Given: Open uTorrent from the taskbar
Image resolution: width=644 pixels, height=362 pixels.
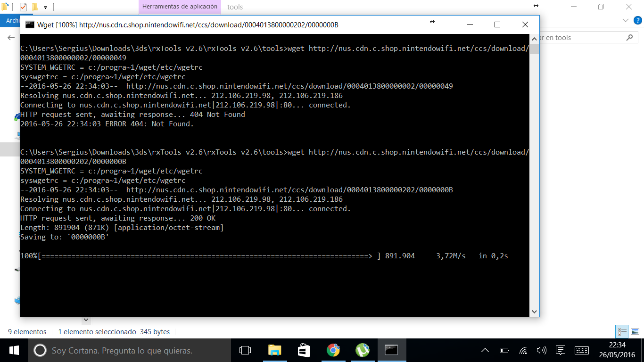Looking at the screenshot, I should [x=362, y=350].
